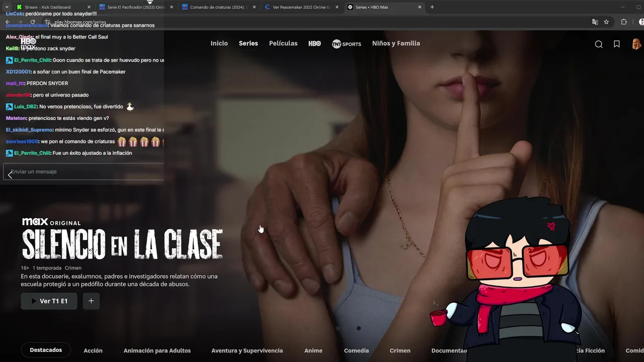Open the browser extensions puzzle icon

click(624, 22)
